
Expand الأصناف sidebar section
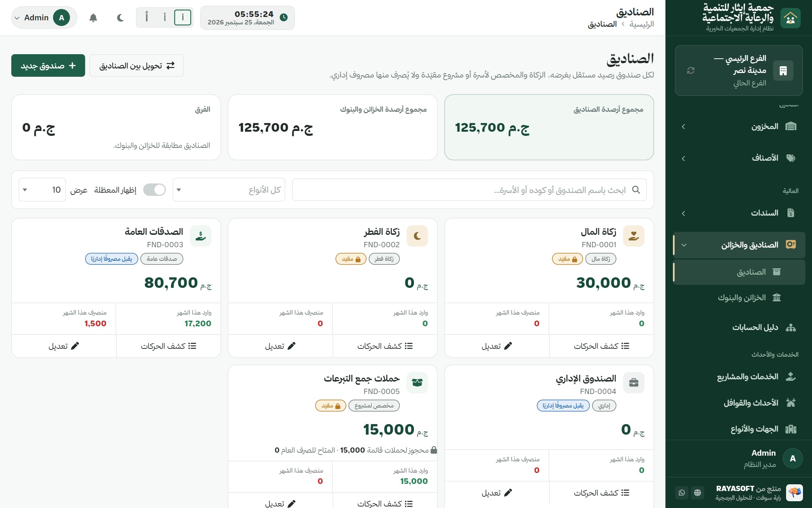(739, 158)
